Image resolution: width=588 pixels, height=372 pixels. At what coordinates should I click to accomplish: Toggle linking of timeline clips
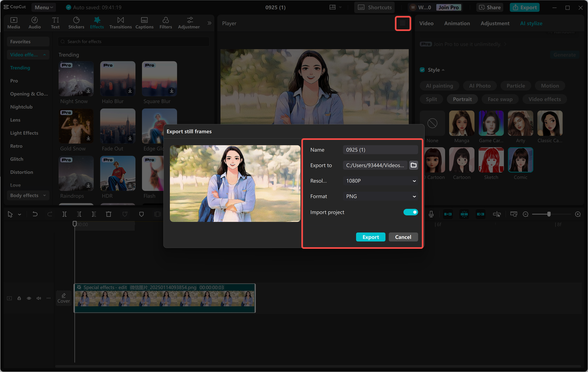pos(480,214)
